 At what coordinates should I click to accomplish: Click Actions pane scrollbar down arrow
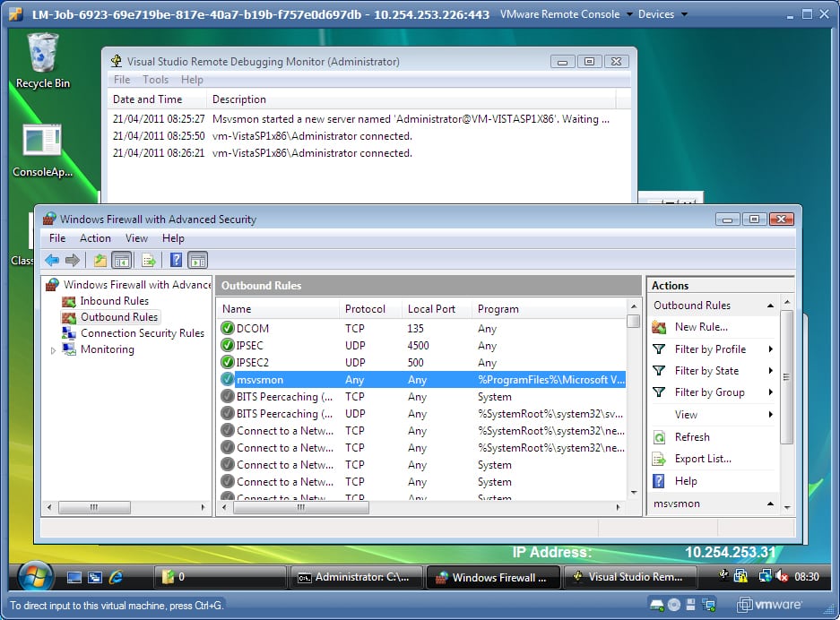787,508
